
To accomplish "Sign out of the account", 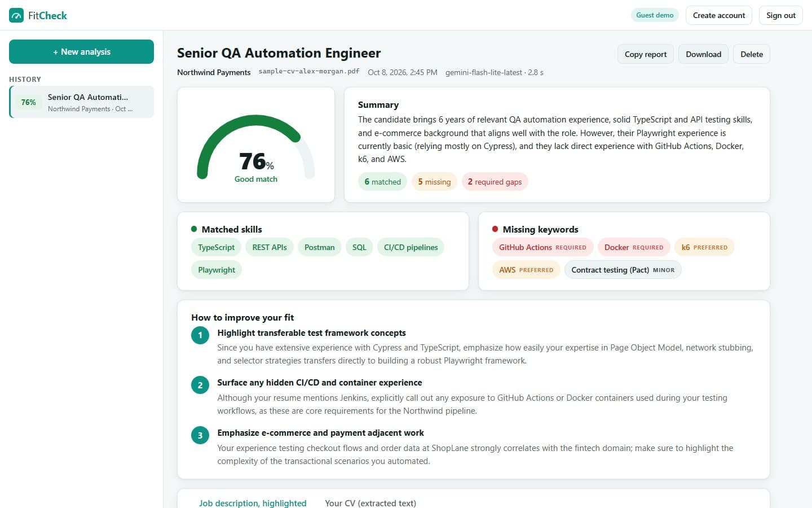I will [x=781, y=15].
